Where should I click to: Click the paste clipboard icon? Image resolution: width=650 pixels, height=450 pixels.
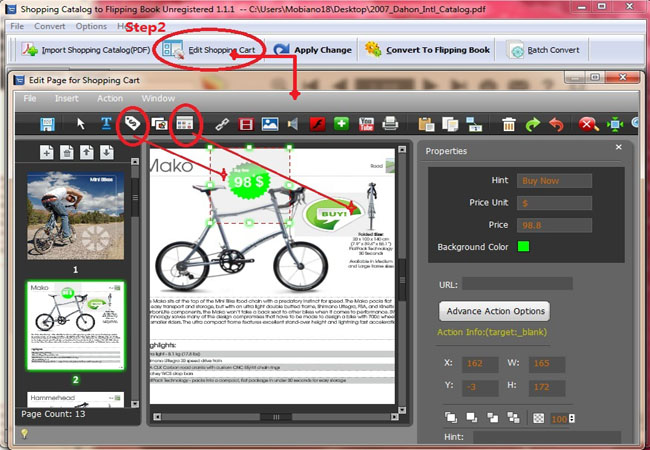pos(426,124)
